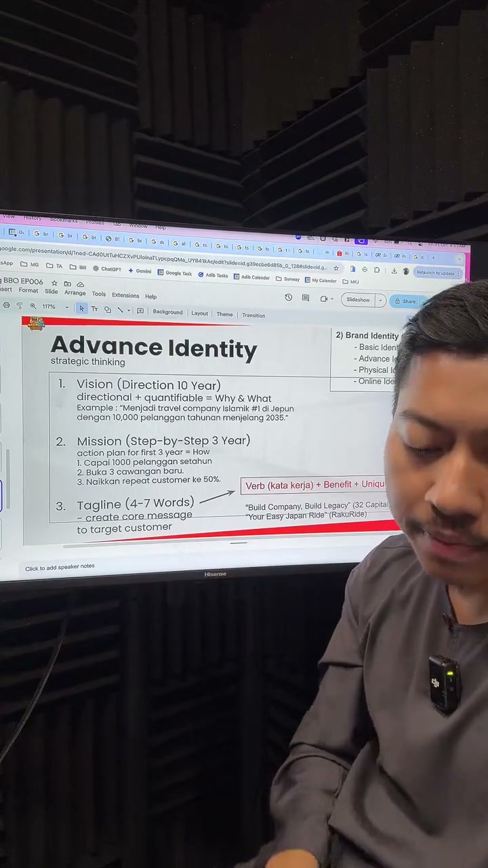Screen dimensions: 488x868
Task: Open the Google Task bookmark
Action: (175, 273)
